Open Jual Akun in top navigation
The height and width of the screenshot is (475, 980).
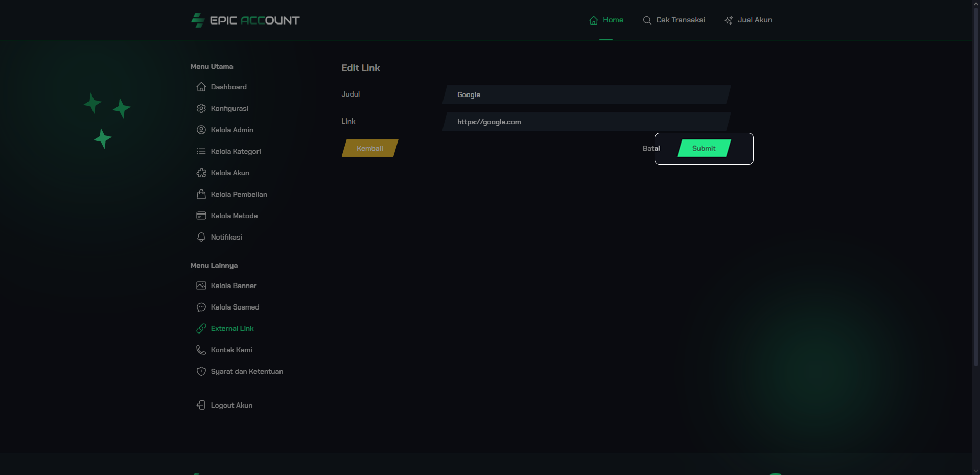pos(748,20)
